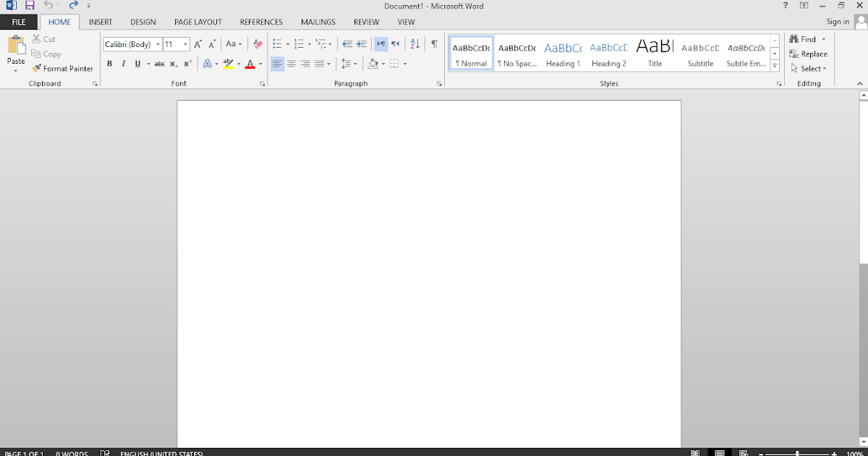Set left-to-right text direction
Viewport: 868px width, 456px height.
point(381,44)
